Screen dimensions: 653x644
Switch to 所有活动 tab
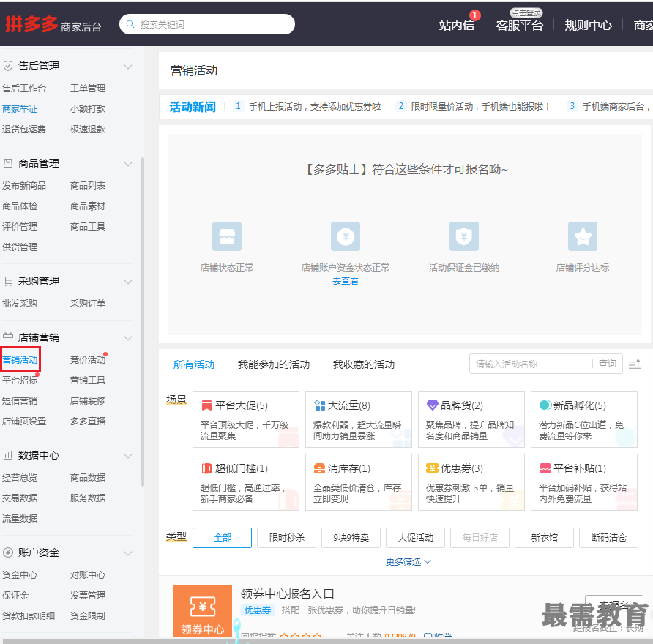point(194,364)
